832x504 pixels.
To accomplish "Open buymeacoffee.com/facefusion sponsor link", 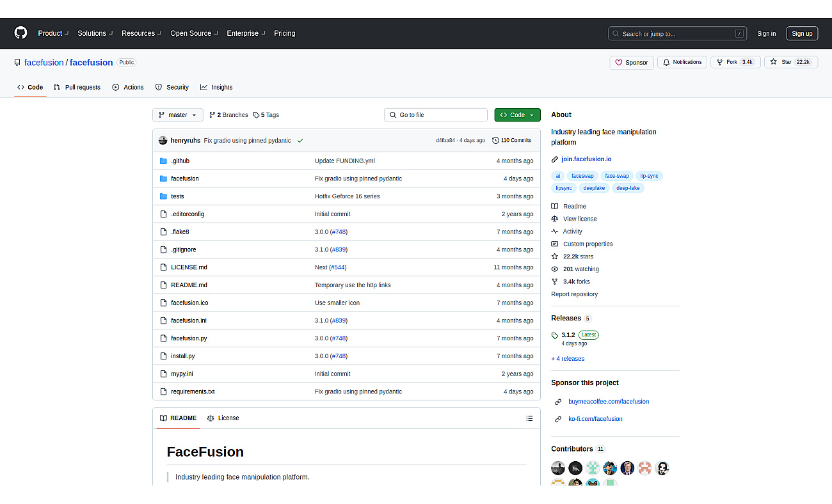I will 609,402.
